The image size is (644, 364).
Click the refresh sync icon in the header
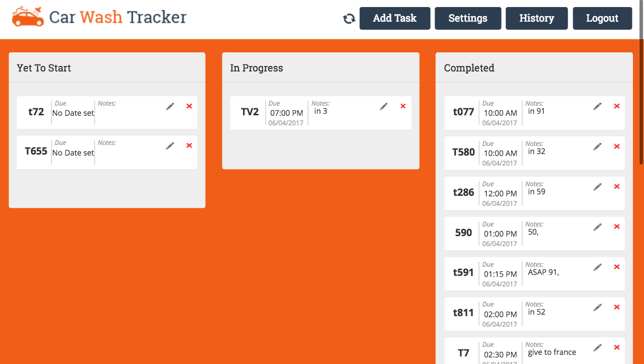pos(349,17)
